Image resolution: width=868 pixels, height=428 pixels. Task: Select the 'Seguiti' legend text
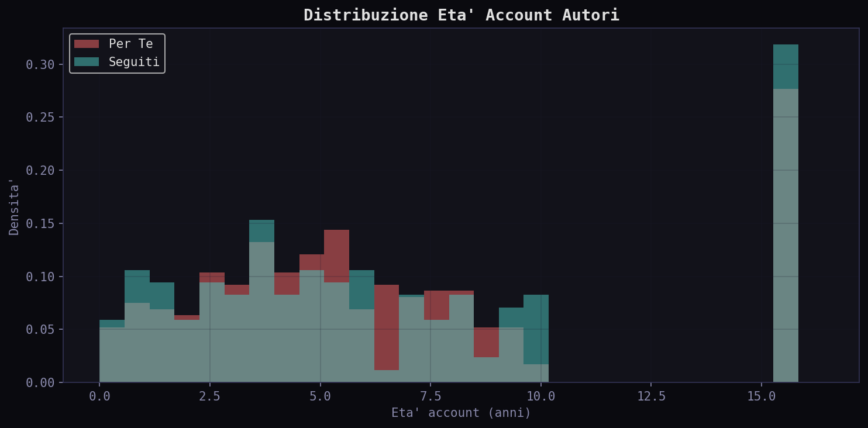point(134,62)
